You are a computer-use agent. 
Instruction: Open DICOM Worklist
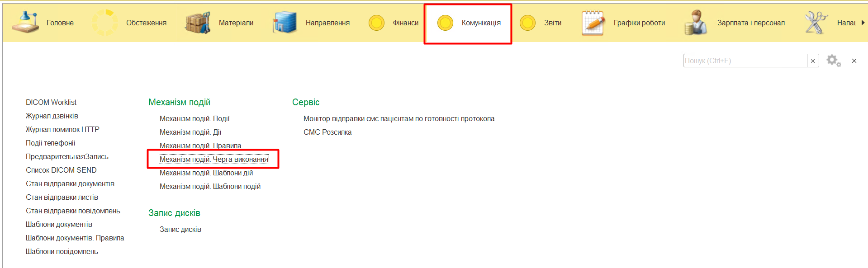coord(51,102)
